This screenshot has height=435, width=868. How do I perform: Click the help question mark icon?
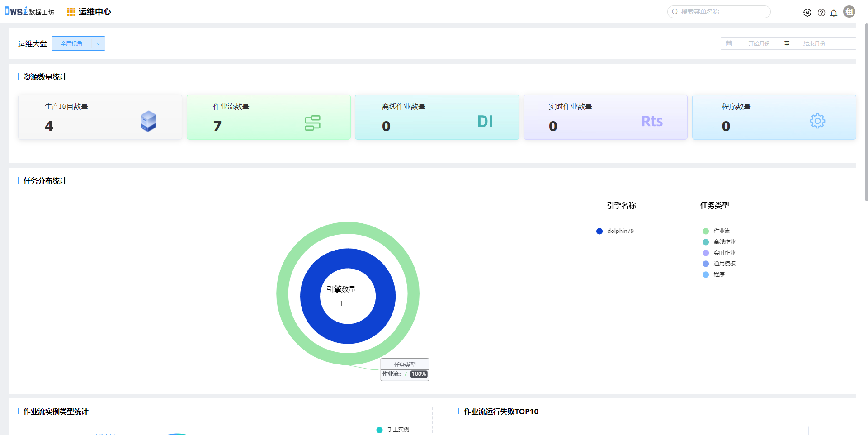point(821,13)
